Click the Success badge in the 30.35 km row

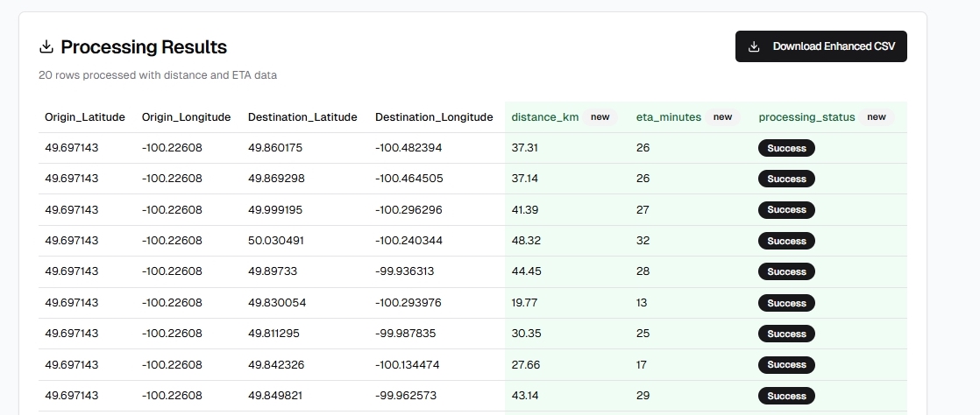pos(786,334)
